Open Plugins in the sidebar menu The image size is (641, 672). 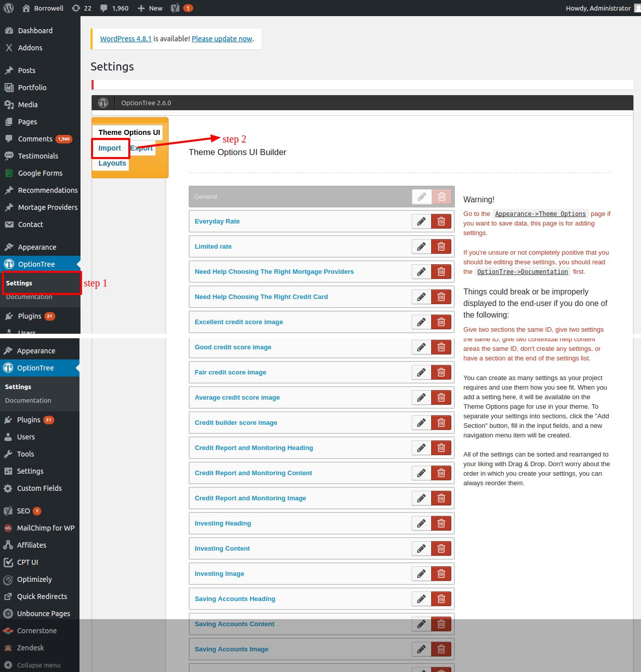29,420
